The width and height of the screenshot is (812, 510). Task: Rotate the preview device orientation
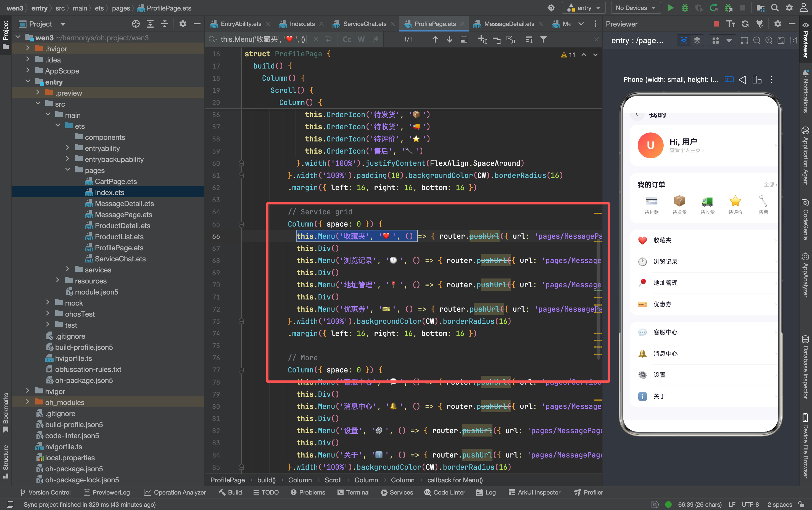757,80
